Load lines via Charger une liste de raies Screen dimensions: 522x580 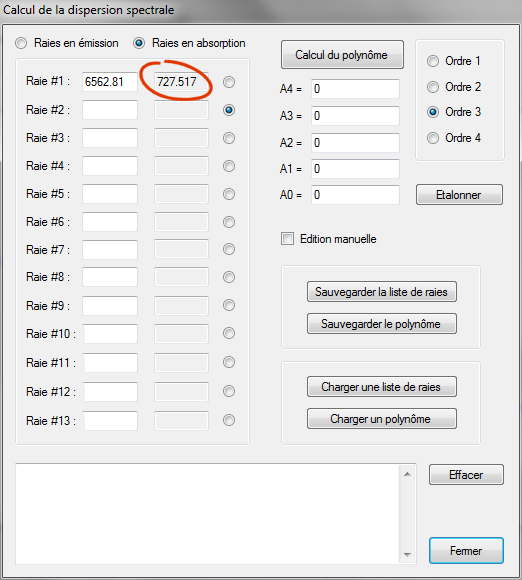coord(382,387)
